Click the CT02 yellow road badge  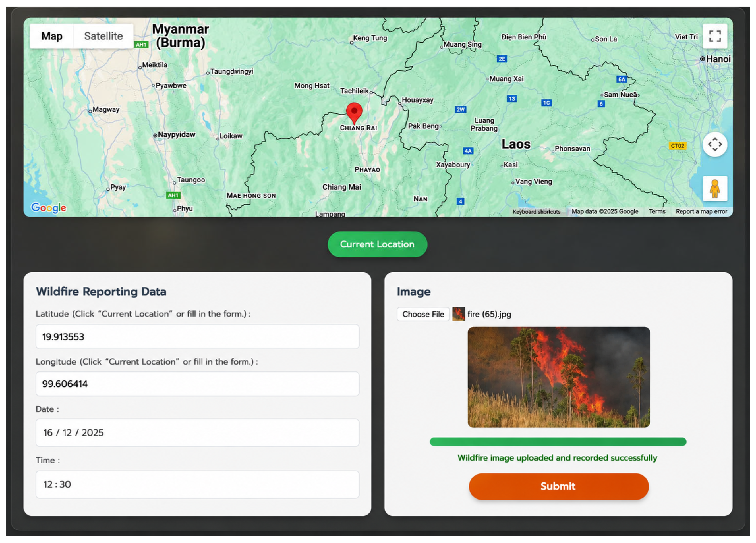coord(677,146)
